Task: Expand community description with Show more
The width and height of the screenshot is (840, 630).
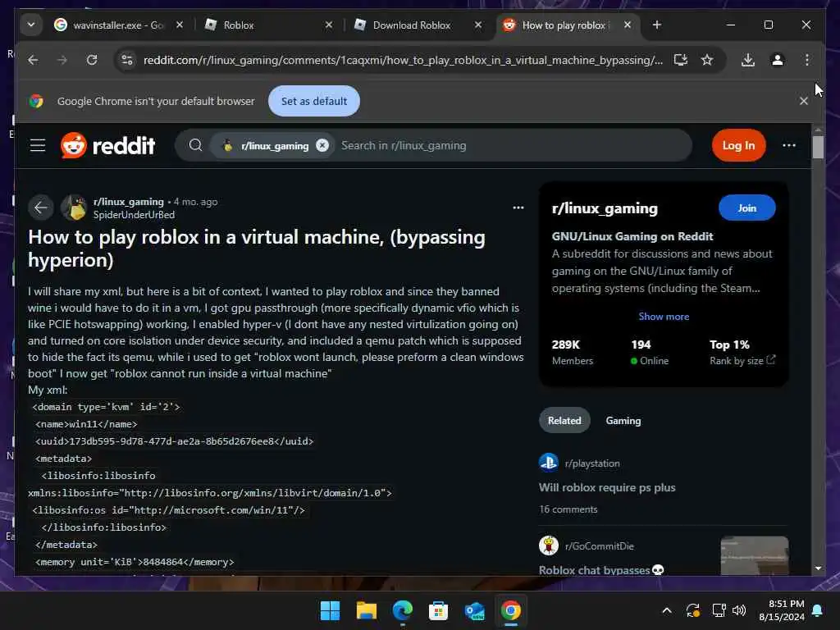Action: click(664, 316)
